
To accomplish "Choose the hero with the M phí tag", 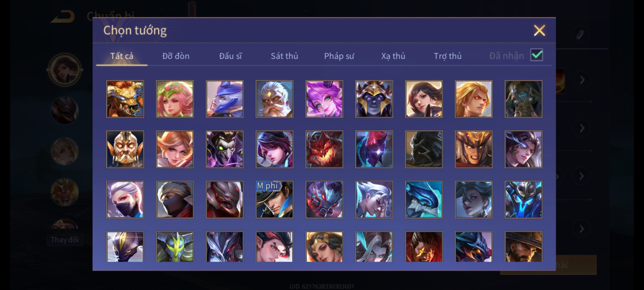I will [275, 200].
